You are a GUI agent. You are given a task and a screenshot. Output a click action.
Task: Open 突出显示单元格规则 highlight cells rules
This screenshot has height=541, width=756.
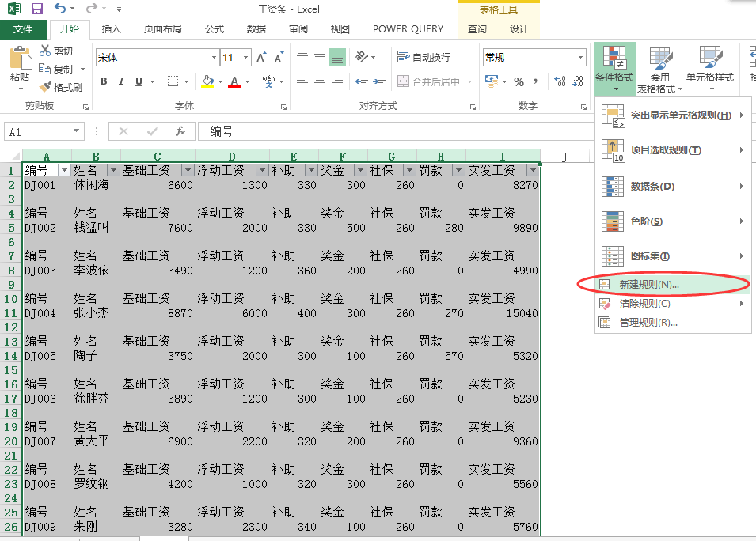click(673, 115)
